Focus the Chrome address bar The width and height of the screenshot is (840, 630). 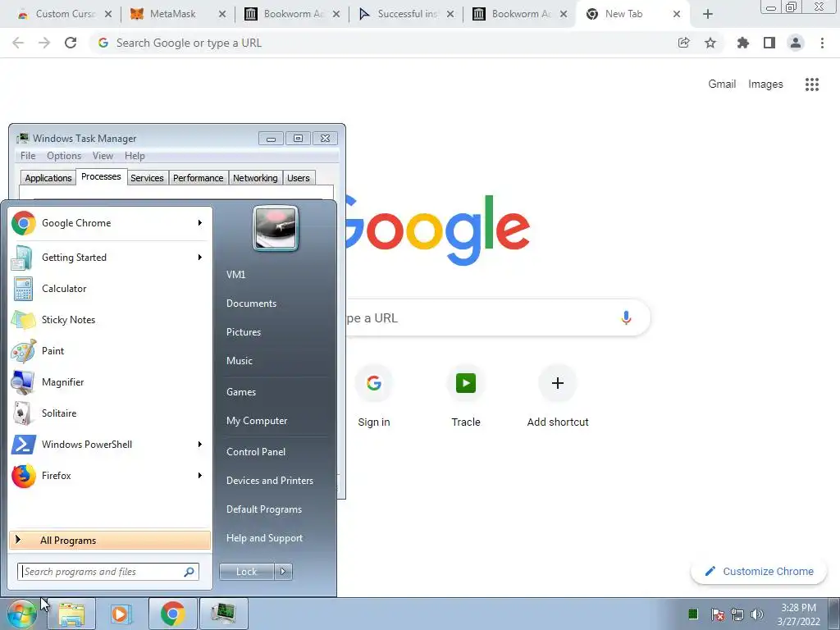(x=381, y=43)
